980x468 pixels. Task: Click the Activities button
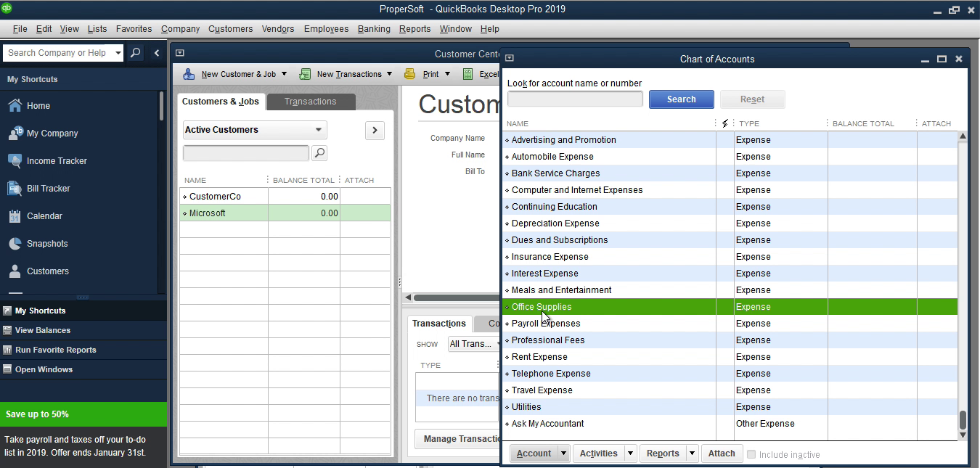click(x=599, y=453)
